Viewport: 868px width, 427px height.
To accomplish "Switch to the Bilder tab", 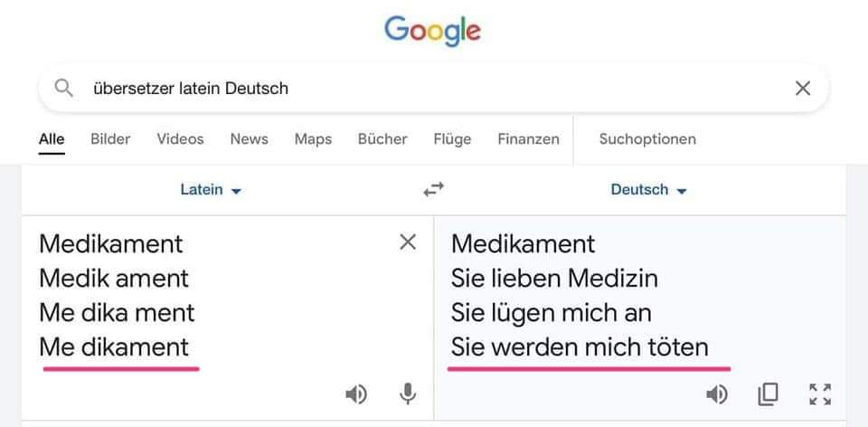I will click(x=110, y=138).
